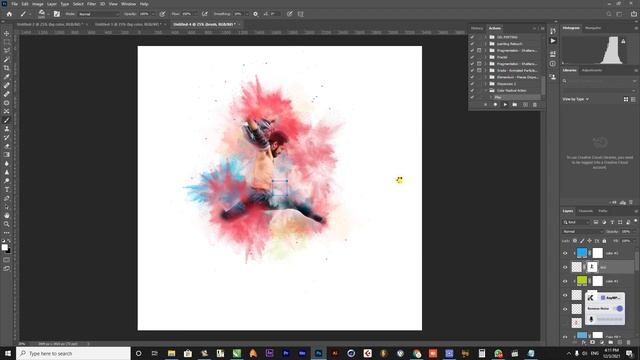Switch to the Adjustments tab
Image resolution: width=640 pixels, height=360 pixels.
[592, 70]
